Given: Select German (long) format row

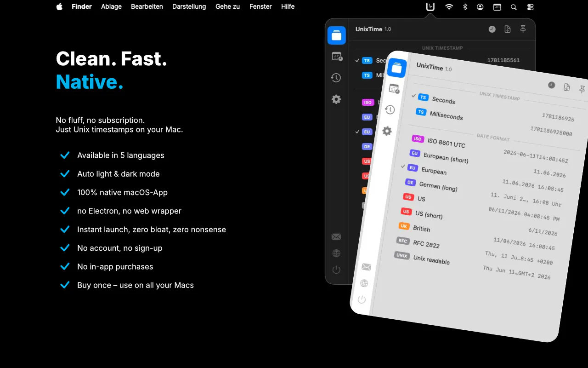Looking at the screenshot, I should pyautogui.click(x=484, y=193).
